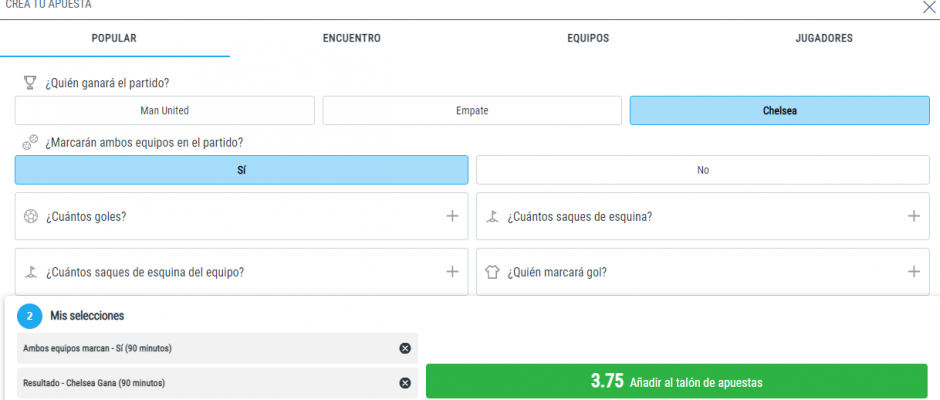
Task: Expand ¿Cuántos goles? with plus icon
Action: [x=452, y=216]
